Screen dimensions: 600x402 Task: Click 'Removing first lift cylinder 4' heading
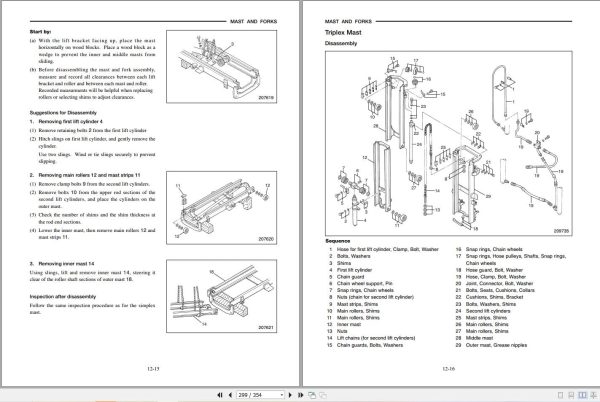pyautogui.click(x=70, y=122)
